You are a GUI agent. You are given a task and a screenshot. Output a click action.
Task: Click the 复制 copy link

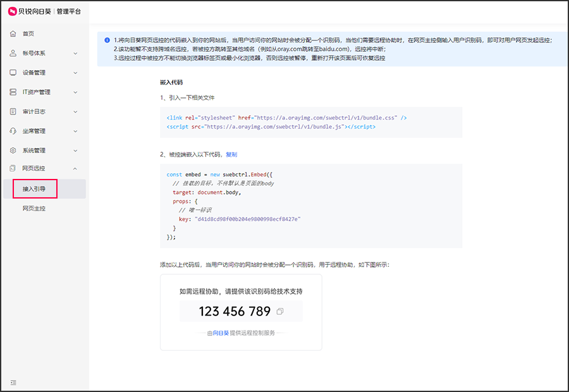(231, 154)
